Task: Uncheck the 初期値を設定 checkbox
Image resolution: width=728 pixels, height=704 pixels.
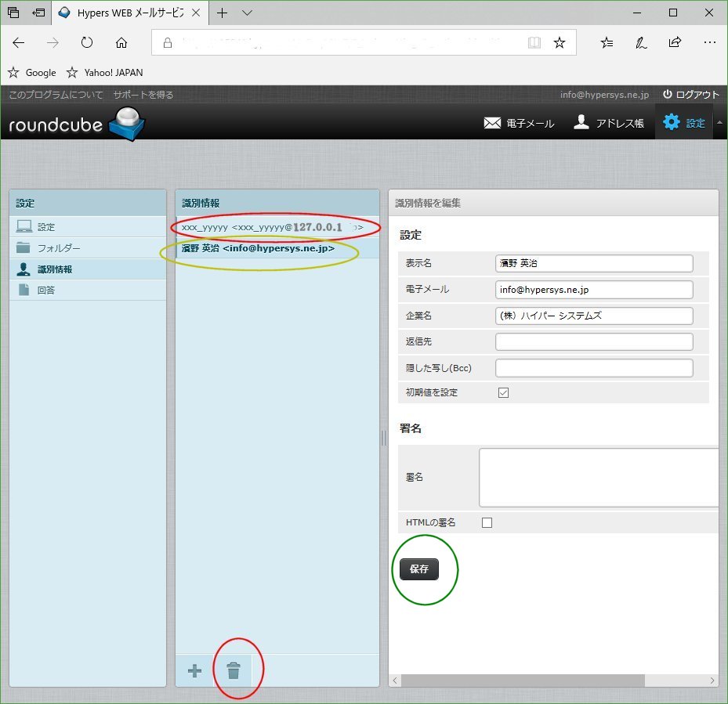Action: (503, 392)
